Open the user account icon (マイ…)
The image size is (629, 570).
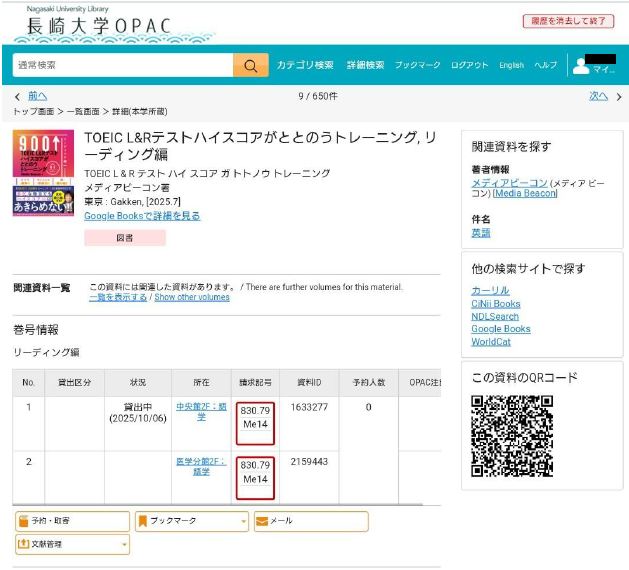[581, 66]
